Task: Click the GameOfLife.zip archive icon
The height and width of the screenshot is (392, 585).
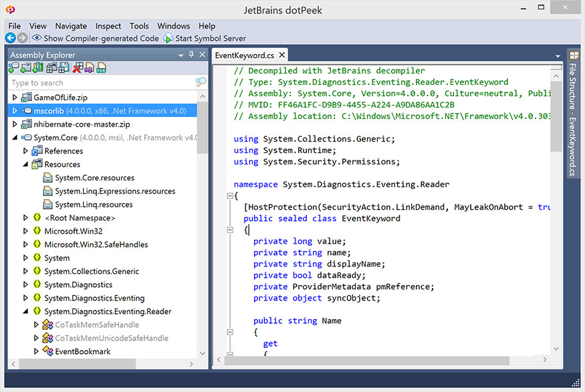Action: coord(27,97)
